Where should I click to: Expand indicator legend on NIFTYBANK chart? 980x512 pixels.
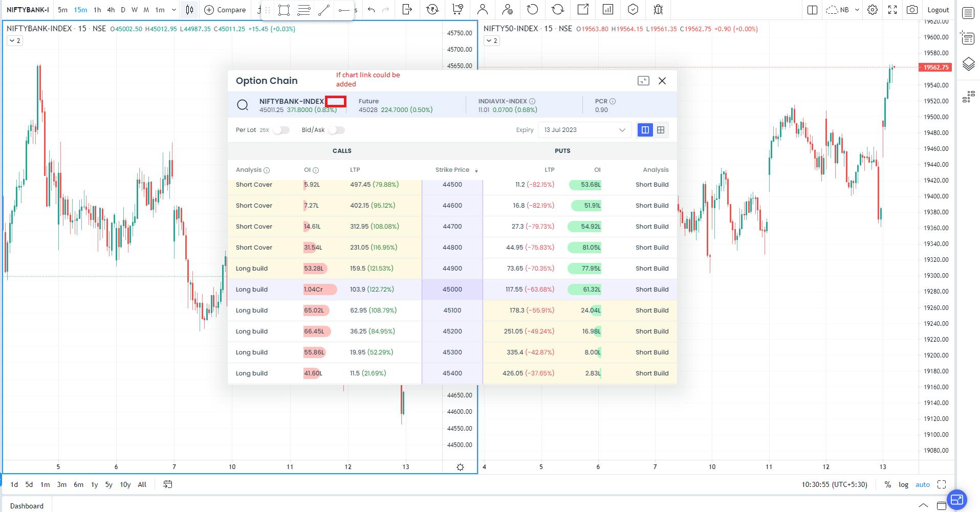15,41
